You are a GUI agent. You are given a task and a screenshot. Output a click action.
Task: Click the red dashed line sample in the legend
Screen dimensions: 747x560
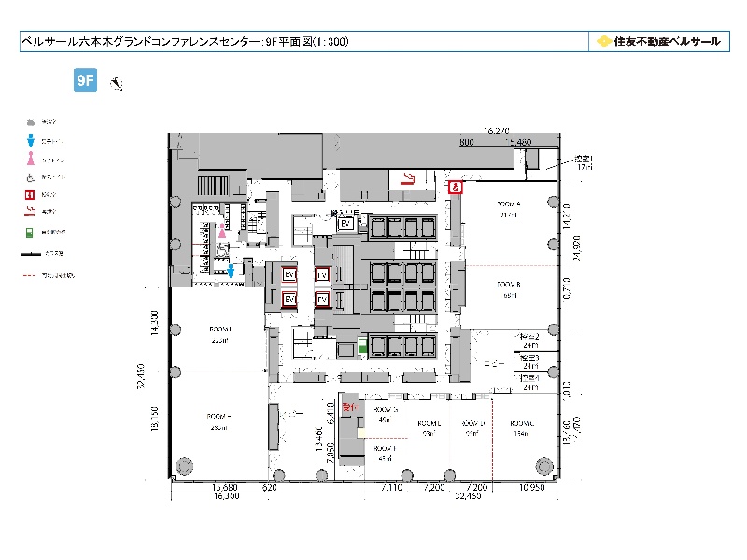tap(30, 275)
